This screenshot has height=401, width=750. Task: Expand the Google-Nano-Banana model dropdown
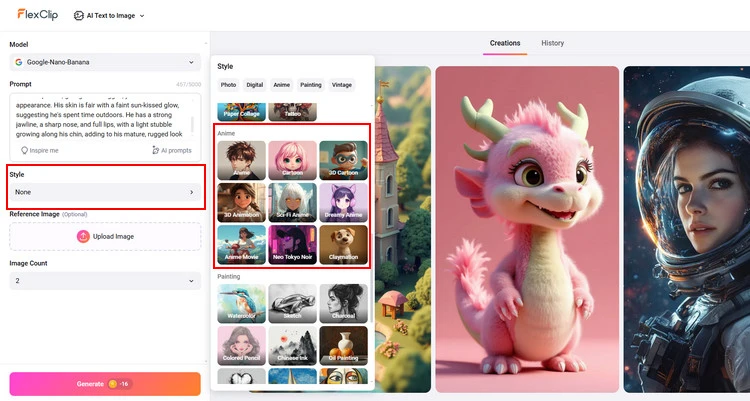click(x=105, y=62)
